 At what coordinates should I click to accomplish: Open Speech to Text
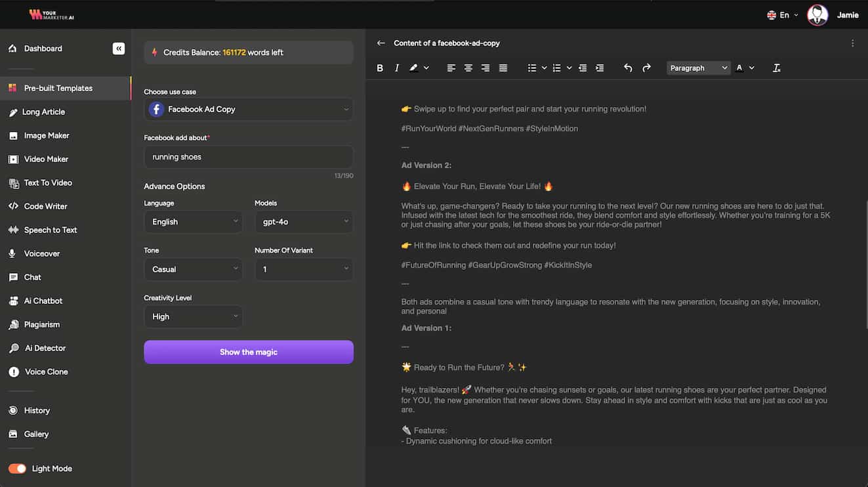point(51,230)
